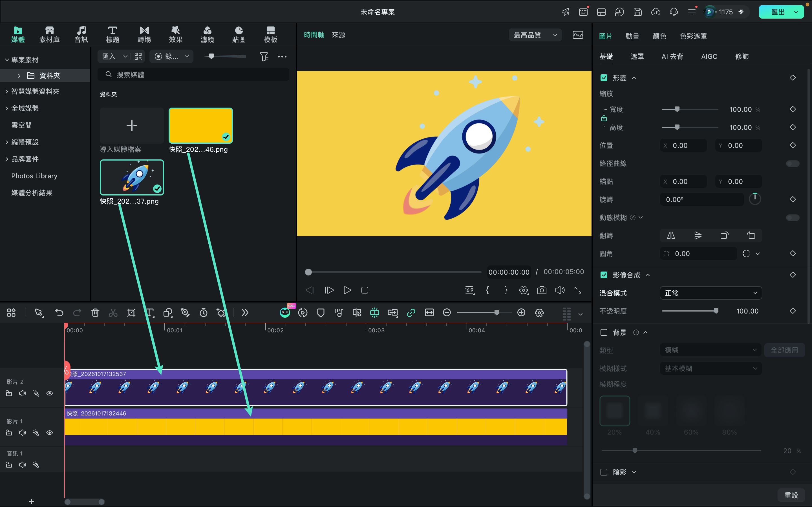Open the 轉場 transitions panel
Image resolution: width=812 pixels, height=507 pixels.
(x=144, y=35)
